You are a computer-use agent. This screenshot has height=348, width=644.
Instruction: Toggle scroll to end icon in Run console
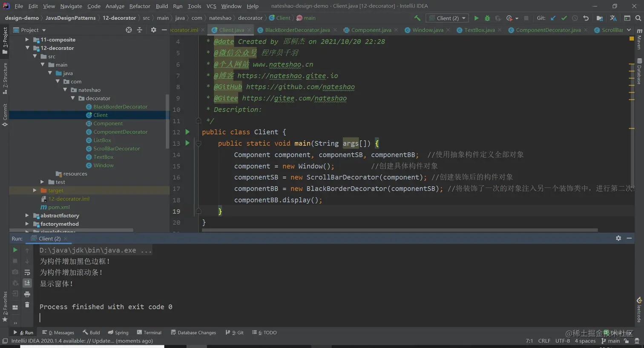[x=27, y=283]
